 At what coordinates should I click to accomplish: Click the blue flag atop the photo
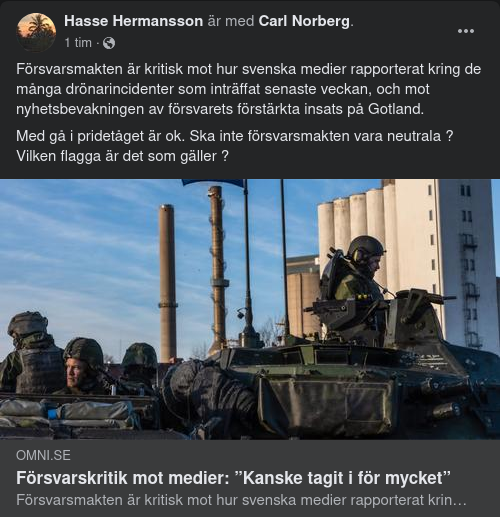point(213,183)
